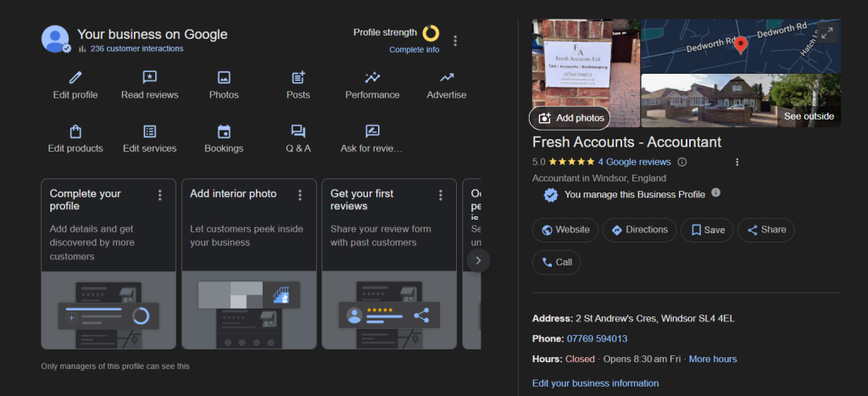Click the profile strength progress ring

click(431, 33)
